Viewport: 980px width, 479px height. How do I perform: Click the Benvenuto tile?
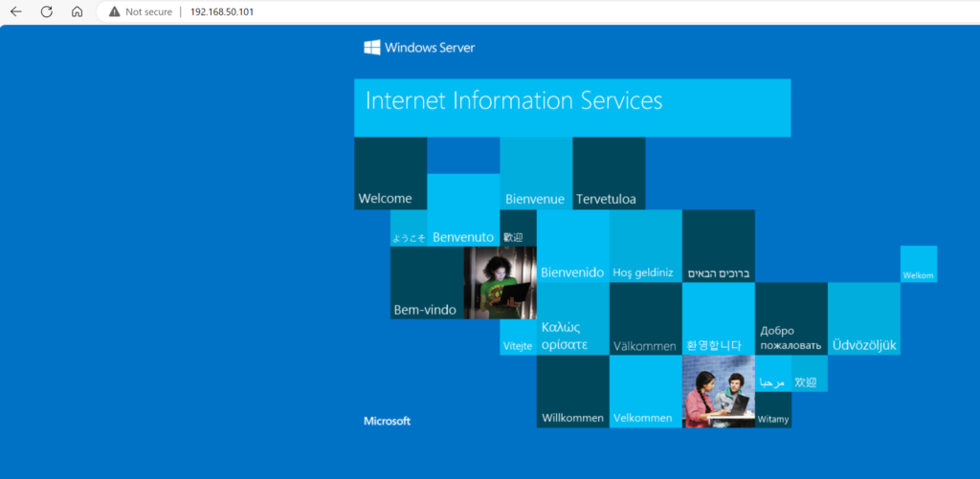click(x=463, y=209)
